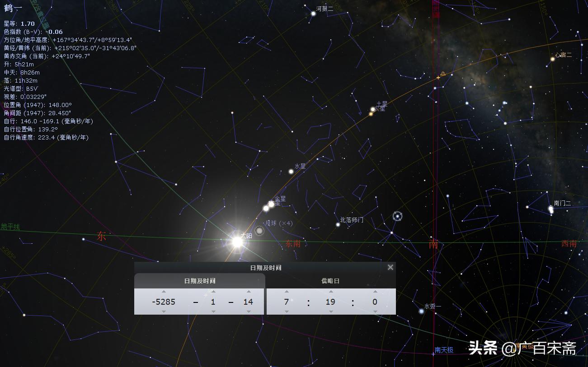The width and height of the screenshot is (588, 367).
Task: Select star Fomalhaut (北落师门)
Action: coord(338,224)
